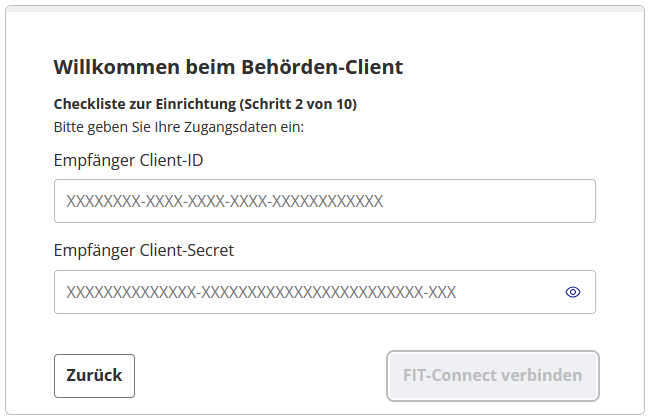Click into the Empfänger Client-ID field
Viewport: 650px width, 420px height.
pyautogui.click(x=324, y=201)
